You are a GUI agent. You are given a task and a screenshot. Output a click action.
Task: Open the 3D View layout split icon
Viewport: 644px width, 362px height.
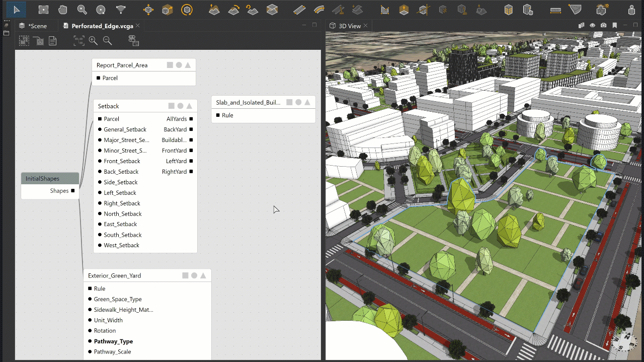point(582,26)
